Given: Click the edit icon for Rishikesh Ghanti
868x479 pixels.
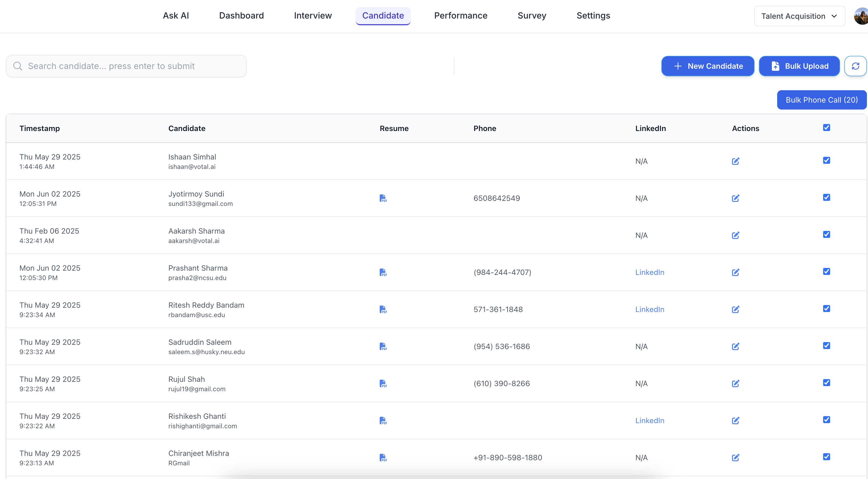Looking at the screenshot, I should [736, 420].
